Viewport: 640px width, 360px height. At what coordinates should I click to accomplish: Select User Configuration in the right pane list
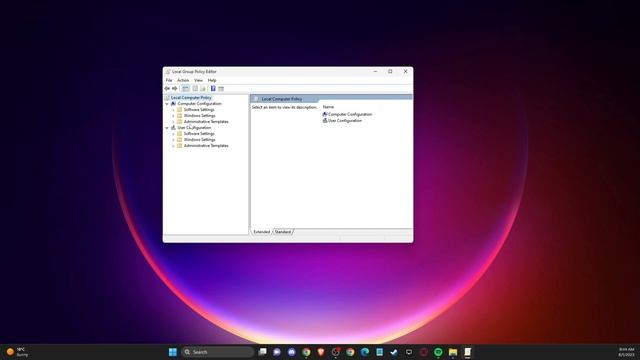pos(342,121)
